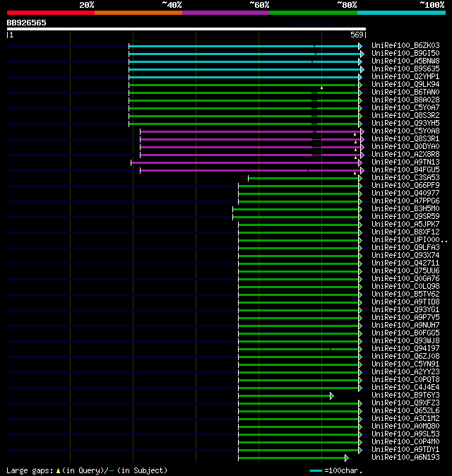Select the UniRef100_A7PPG6 label

pos(405,201)
